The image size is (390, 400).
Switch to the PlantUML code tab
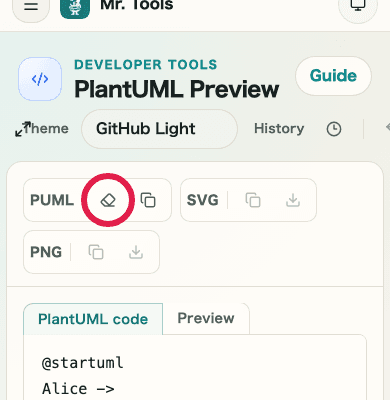pos(93,319)
